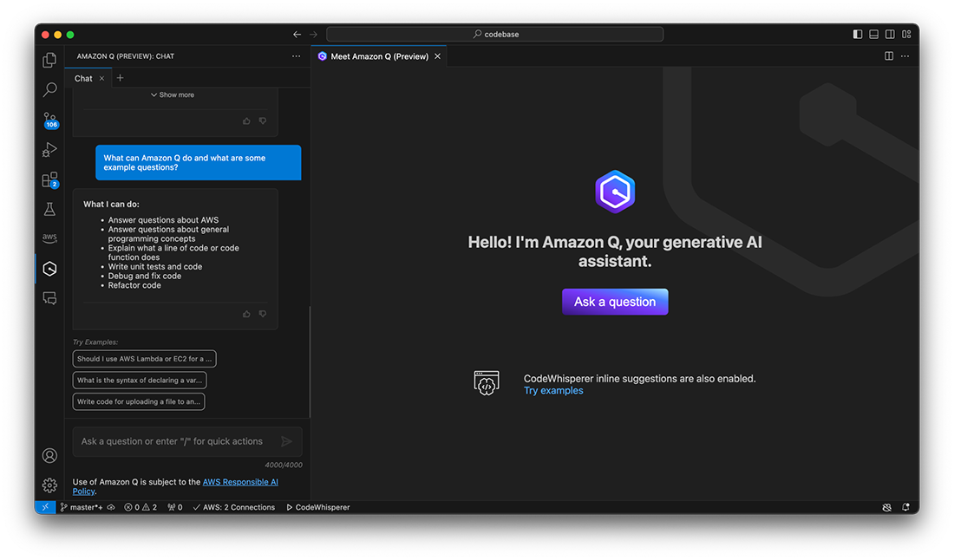Open the Manage settings gear
Viewport: 954px width, 560px height.
tap(50, 485)
